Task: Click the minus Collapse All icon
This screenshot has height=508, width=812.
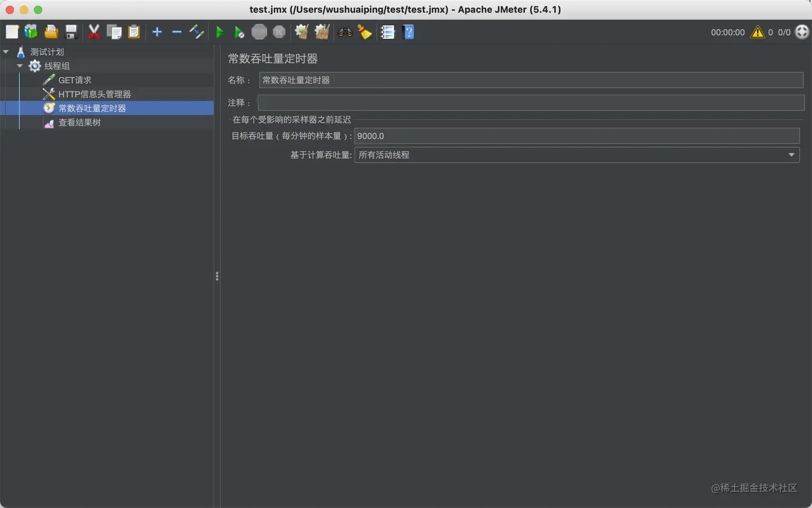Action: 177,32
